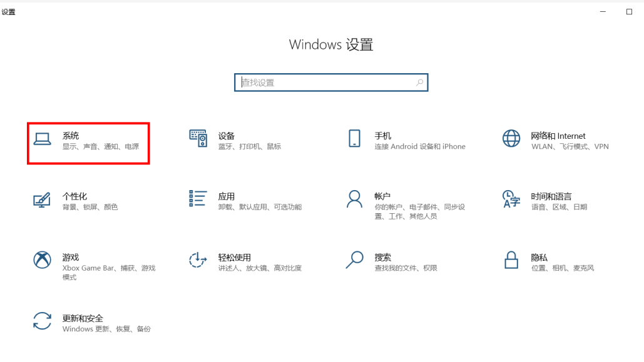Maximize the 设置 window
This screenshot has width=644, height=362.
pos(629,12)
